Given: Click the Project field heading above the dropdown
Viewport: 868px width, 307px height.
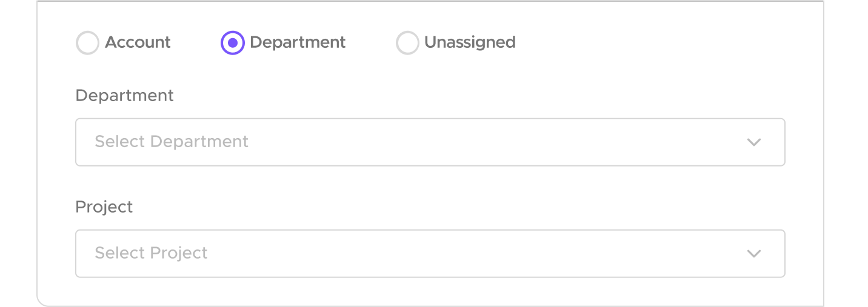Looking at the screenshot, I should coord(104,207).
